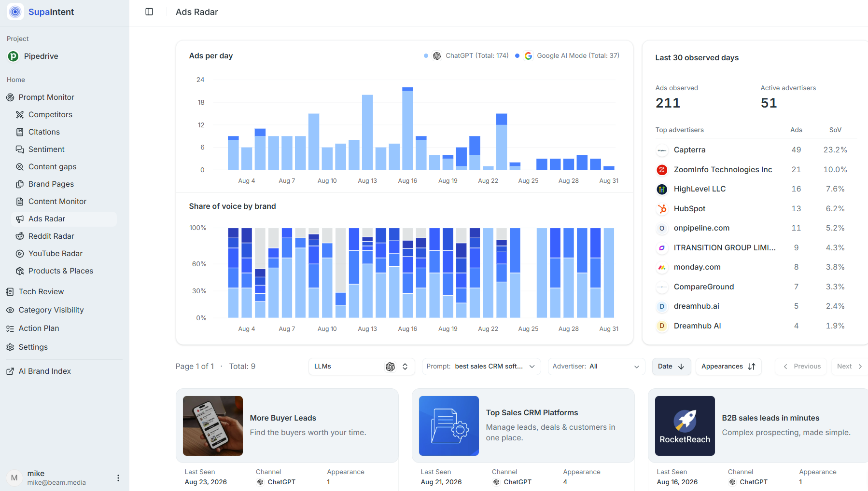Click the ITRANSITION GROUP advertiser name
Viewport: 868px width, 491px height.
tap(725, 248)
